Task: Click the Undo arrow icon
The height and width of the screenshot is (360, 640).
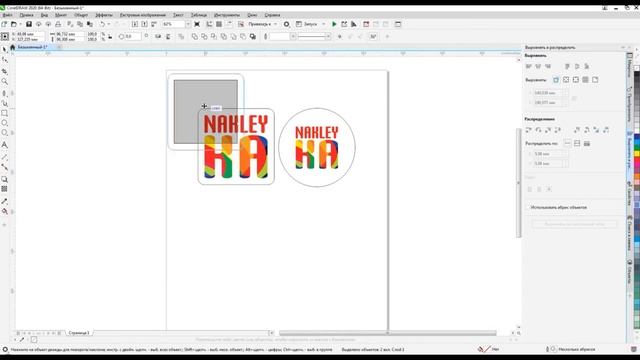Action: point(102,24)
